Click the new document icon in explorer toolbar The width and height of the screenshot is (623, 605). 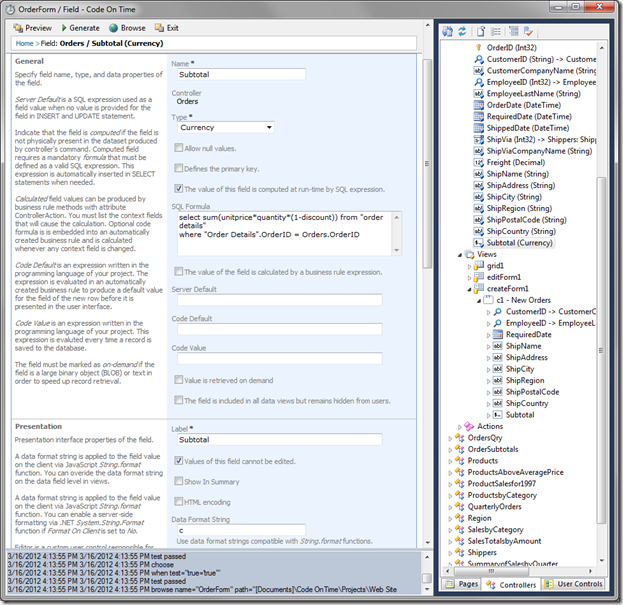pyautogui.click(x=481, y=31)
